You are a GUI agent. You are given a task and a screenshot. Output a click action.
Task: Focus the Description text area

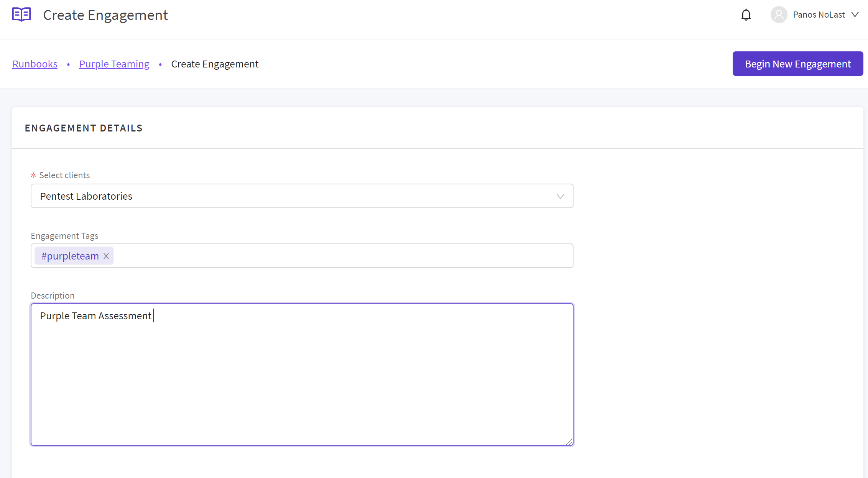[302, 379]
